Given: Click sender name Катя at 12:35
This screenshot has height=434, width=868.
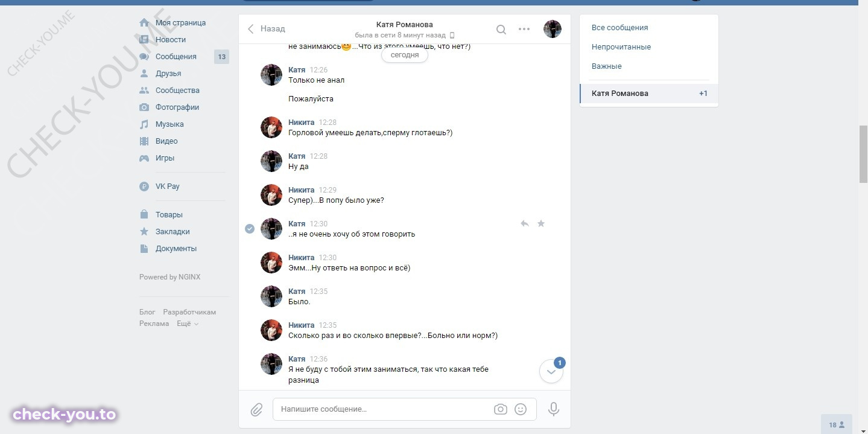Looking at the screenshot, I should (x=297, y=292).
